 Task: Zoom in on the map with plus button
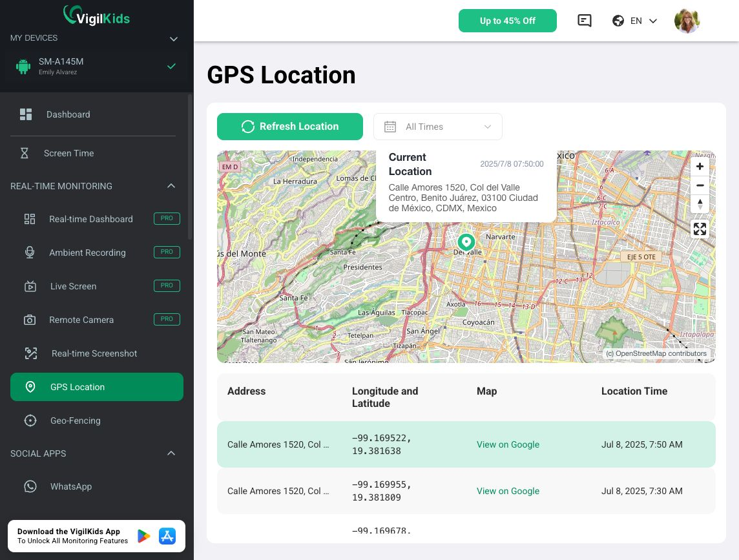(x=700, y=167)
